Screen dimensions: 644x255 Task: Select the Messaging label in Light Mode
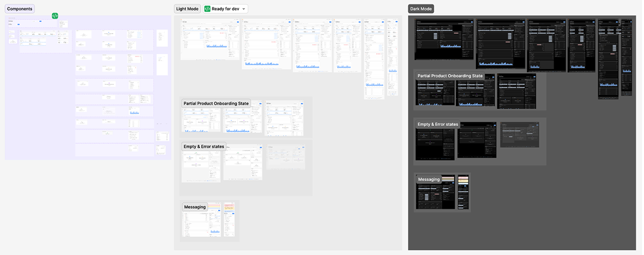pos(194,207)
